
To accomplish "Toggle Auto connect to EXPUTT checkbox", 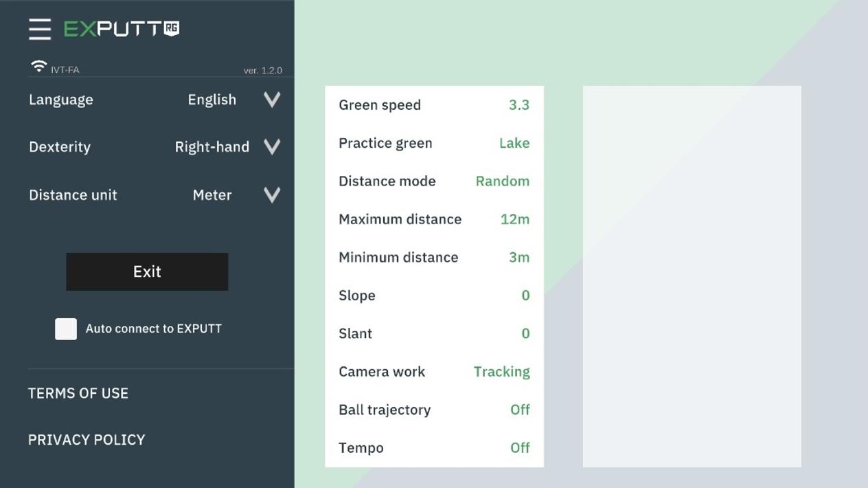I will click(66, 329).
